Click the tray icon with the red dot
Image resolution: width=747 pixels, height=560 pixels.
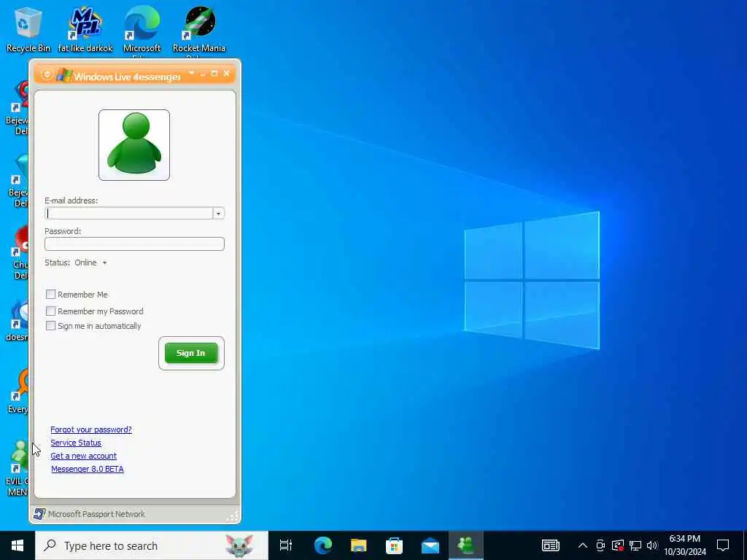[x=617, y=545]
